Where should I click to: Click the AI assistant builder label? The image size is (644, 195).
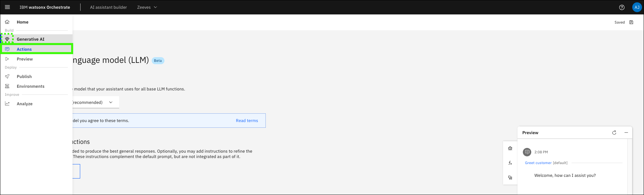coord(108,7)
